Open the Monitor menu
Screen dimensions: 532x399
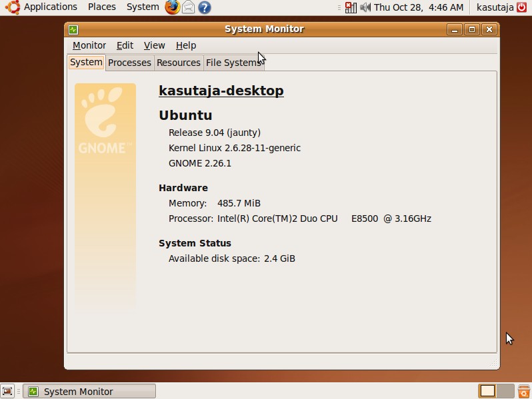pos(89,45)
